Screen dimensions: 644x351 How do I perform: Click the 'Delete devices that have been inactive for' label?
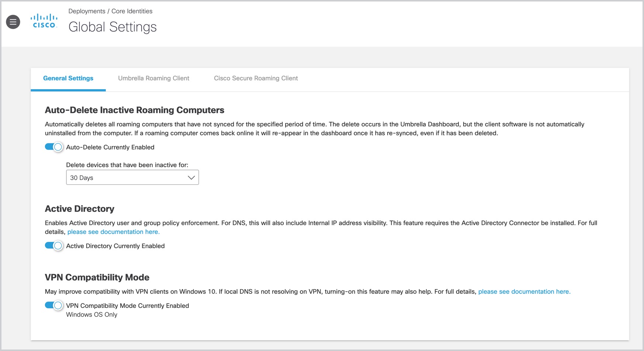click(x=127, y=165)
